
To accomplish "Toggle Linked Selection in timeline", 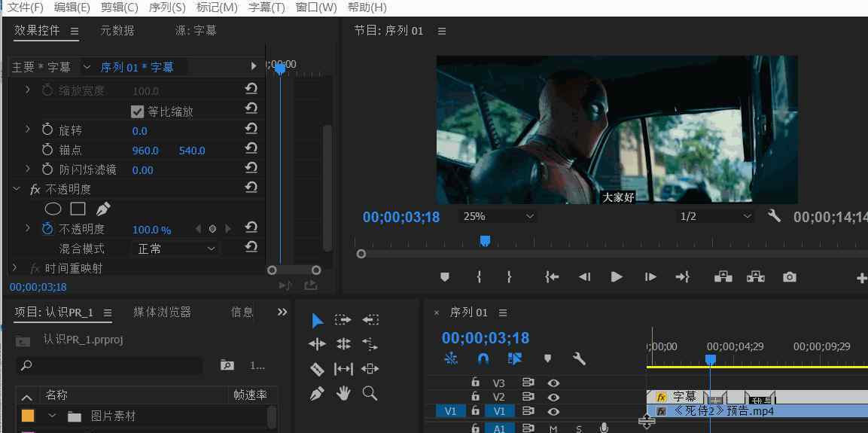I will [515, 358].
